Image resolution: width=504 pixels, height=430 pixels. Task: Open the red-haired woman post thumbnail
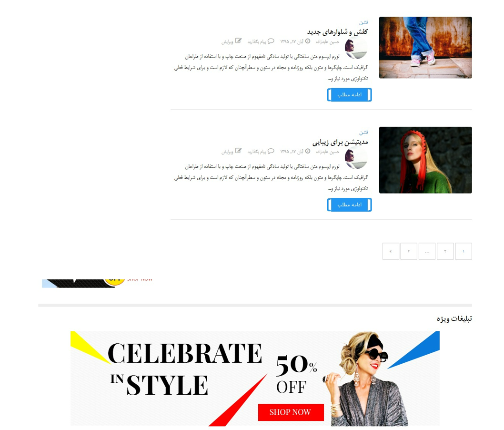pyautogui.click(x=425, y=160)
